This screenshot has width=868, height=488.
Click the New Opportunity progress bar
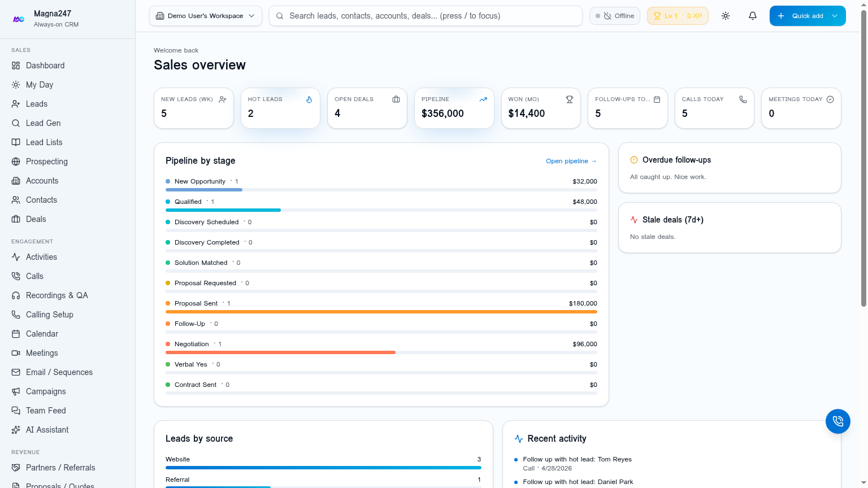pyautogui.click(x=204, y=190)
